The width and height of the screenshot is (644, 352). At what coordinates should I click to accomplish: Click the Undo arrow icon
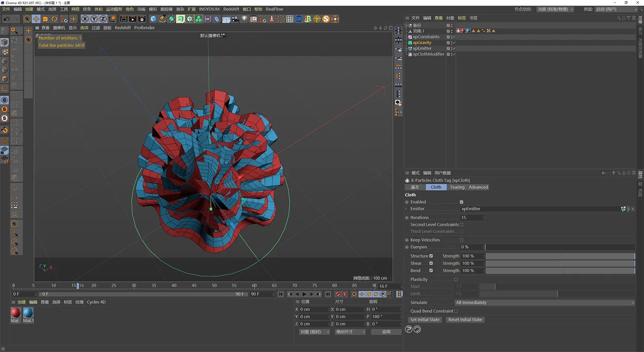point(6,19)
